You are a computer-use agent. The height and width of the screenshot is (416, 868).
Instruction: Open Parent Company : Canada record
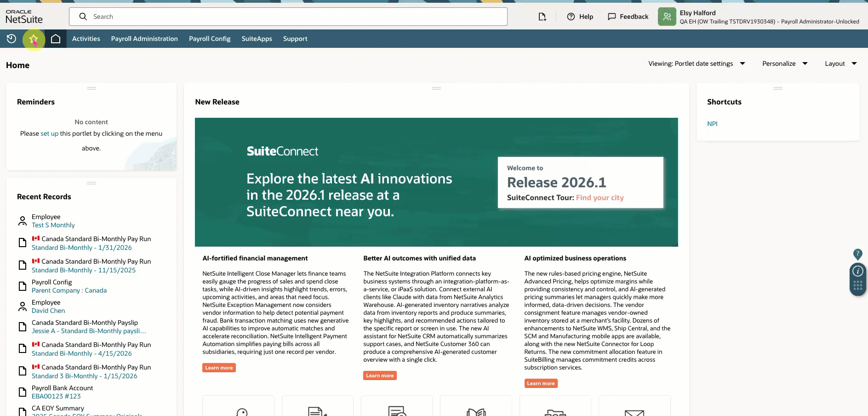[x=69, y=290]
